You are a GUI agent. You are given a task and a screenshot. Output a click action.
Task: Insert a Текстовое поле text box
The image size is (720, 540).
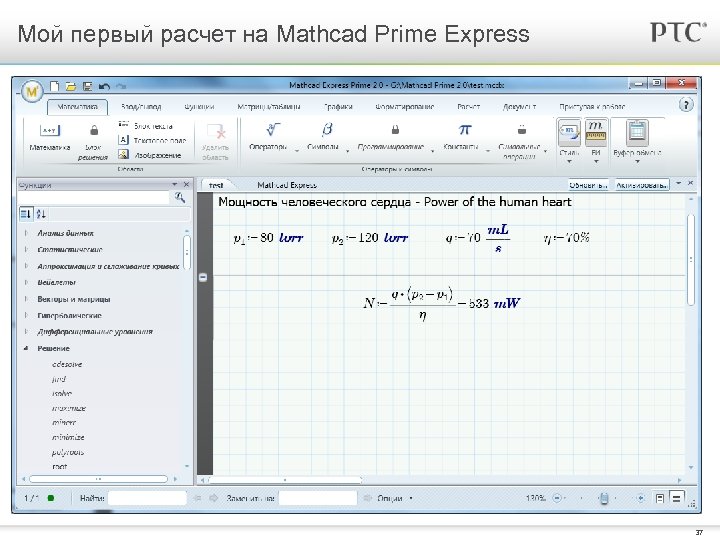[x=152, y=140]
